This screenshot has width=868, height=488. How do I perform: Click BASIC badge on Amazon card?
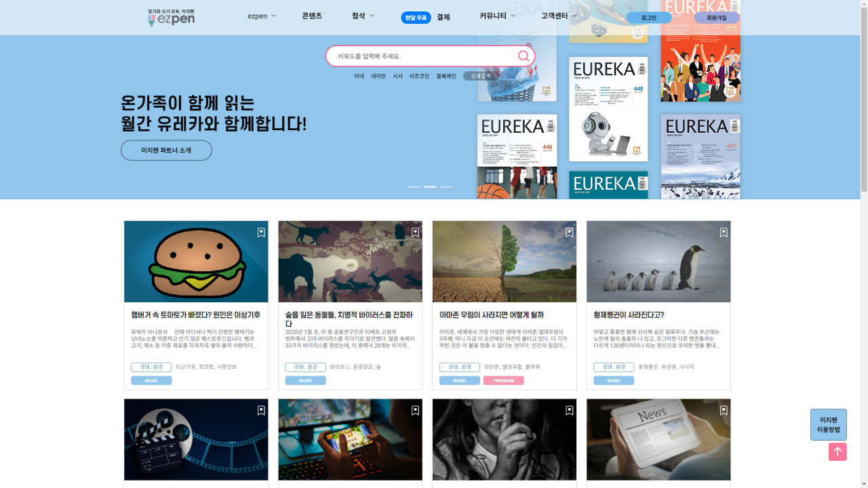pyautogui.click(x=460, y=381)
